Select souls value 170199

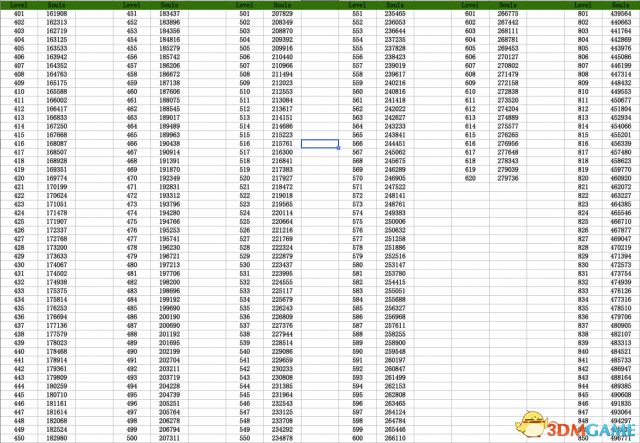point(57,187)
